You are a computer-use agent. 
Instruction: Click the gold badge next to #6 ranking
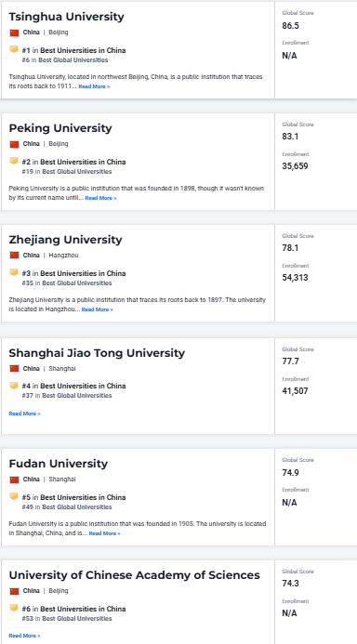pos(14,608)
